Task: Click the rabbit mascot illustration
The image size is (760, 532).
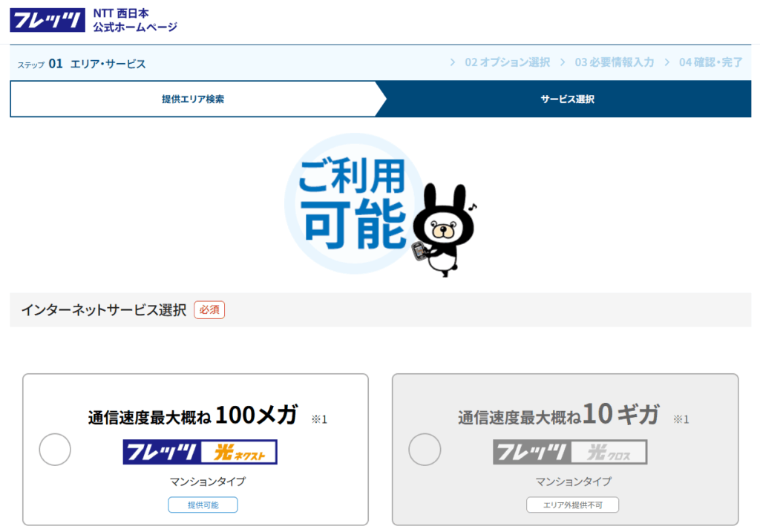Action: coord(445,230)
